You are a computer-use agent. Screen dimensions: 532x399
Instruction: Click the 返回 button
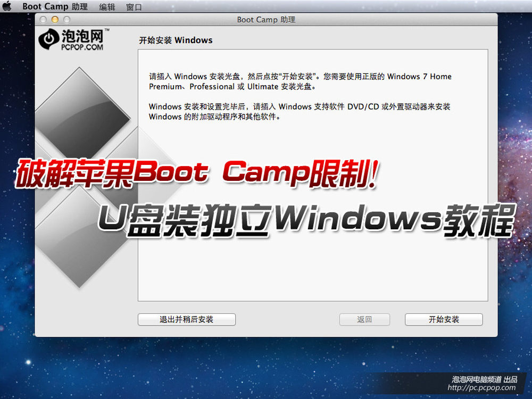click(364, 319)
